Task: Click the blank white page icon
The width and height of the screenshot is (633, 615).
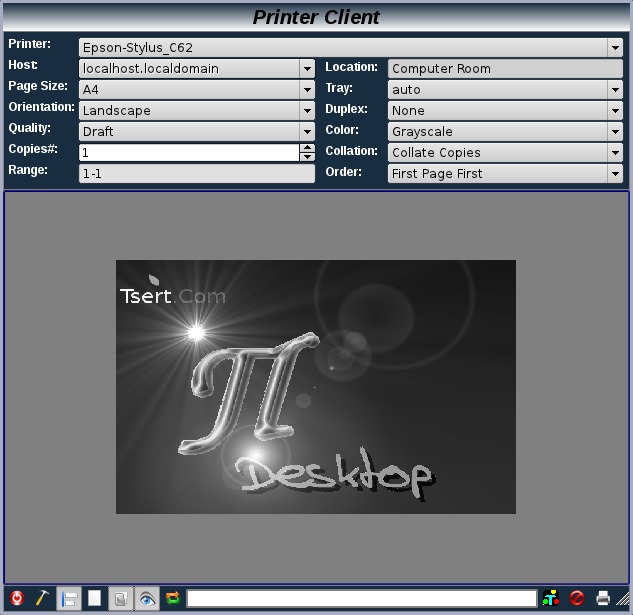Action: point(94,598)
